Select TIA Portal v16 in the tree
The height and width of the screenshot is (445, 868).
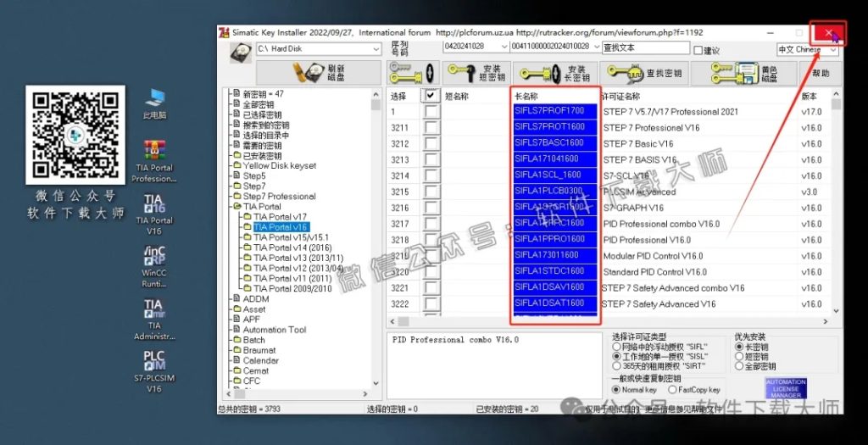[x=280, y=227]
